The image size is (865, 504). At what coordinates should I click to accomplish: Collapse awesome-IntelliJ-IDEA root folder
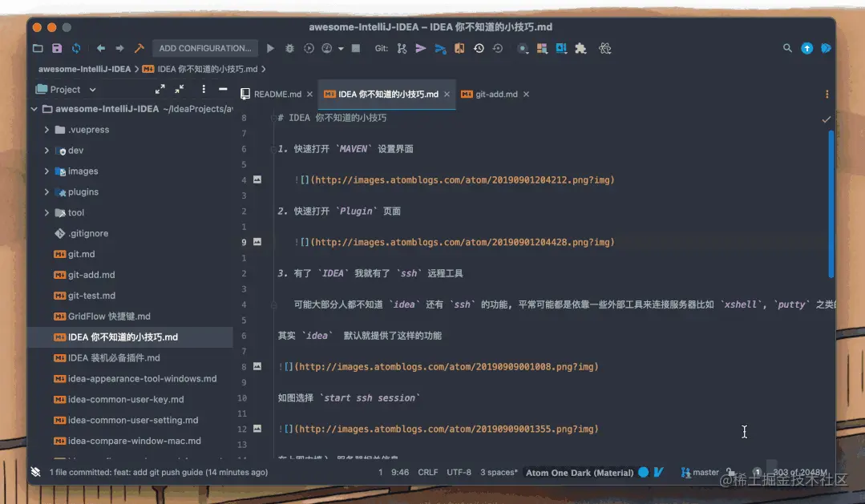[34, 109]
